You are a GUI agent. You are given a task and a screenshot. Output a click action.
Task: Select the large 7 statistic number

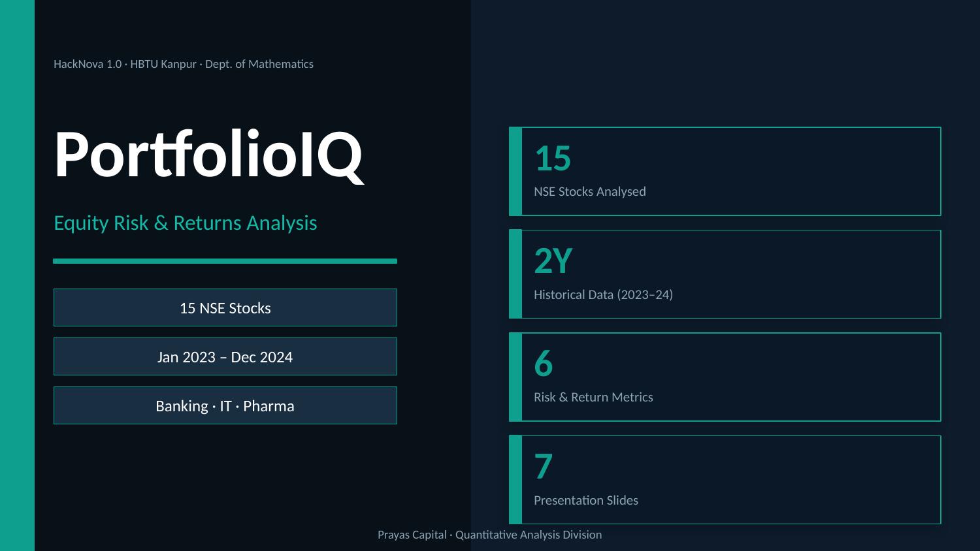(x=544, y=466)
